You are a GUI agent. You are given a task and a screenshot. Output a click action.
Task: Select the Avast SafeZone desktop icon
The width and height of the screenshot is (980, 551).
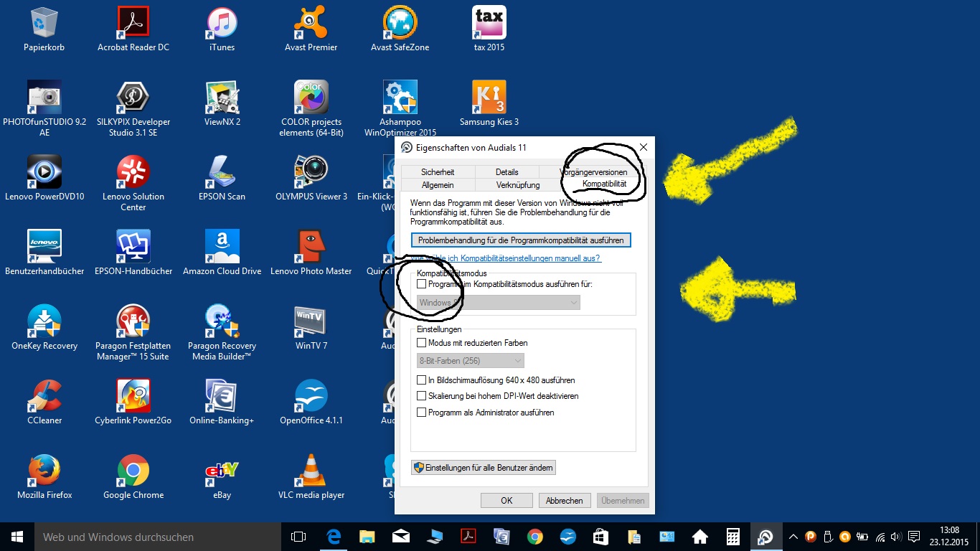(x=400, y=29)
